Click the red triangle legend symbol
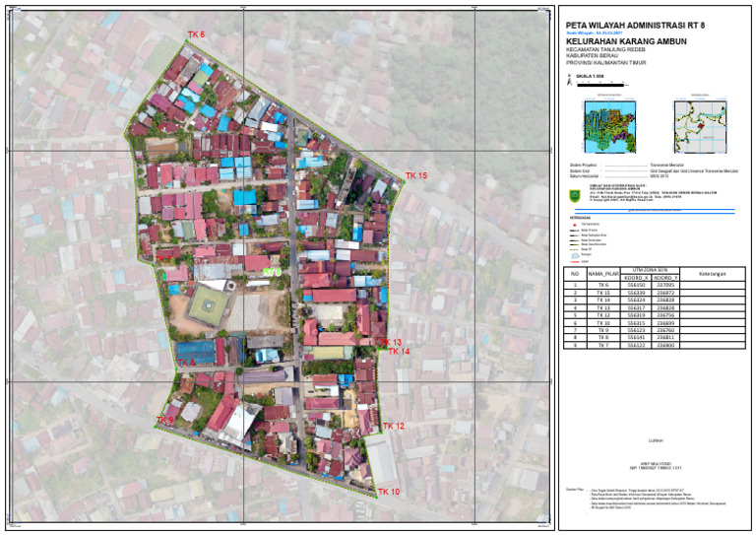Viewport: 756px width, 535px height. coord(574,225)
